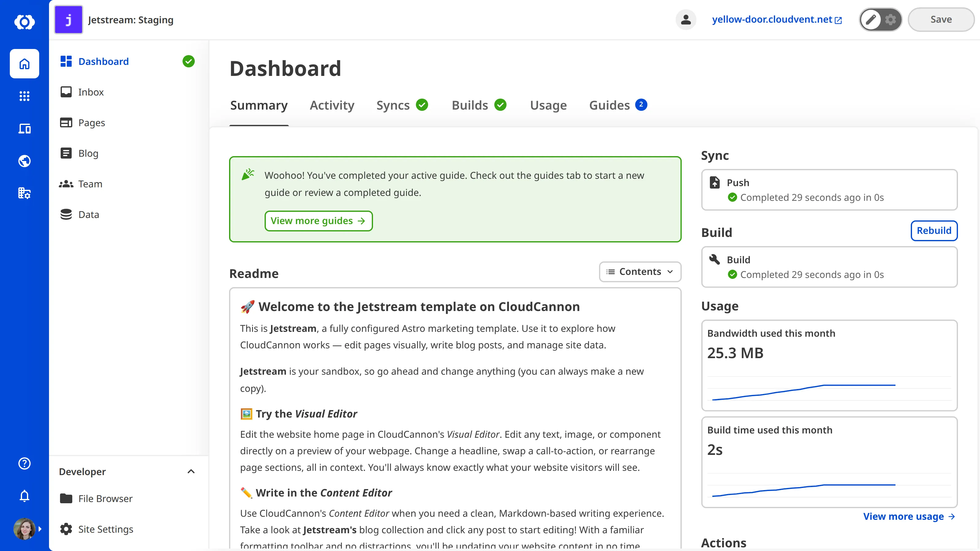The image size is (980, 551).
Task: Switch to the Activity tab
Action: pyautogui.click(x=332, y=105)
